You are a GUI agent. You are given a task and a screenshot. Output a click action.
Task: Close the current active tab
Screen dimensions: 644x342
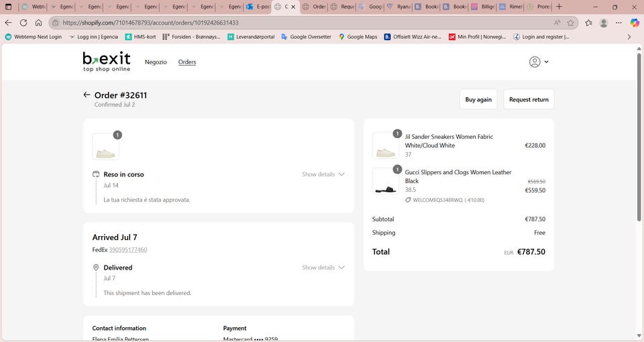pyautogui.click(x=293, y=7)
